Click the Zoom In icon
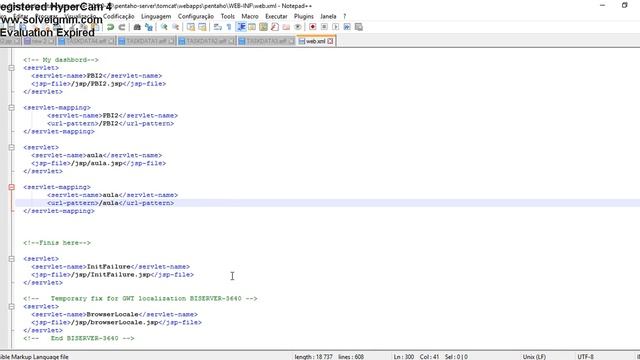Image resolution: width=640 pixels, height=360 pixels. 164,27
